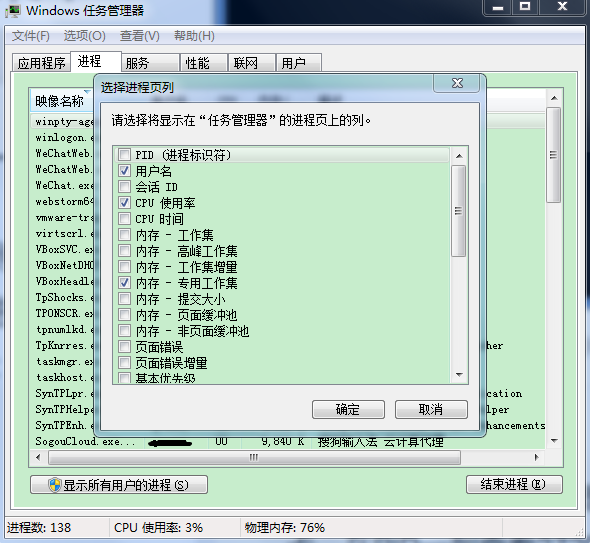Screen dimensions: 590x543
Task: Check the CPU 时间 option
Action: tap(124, 219)
